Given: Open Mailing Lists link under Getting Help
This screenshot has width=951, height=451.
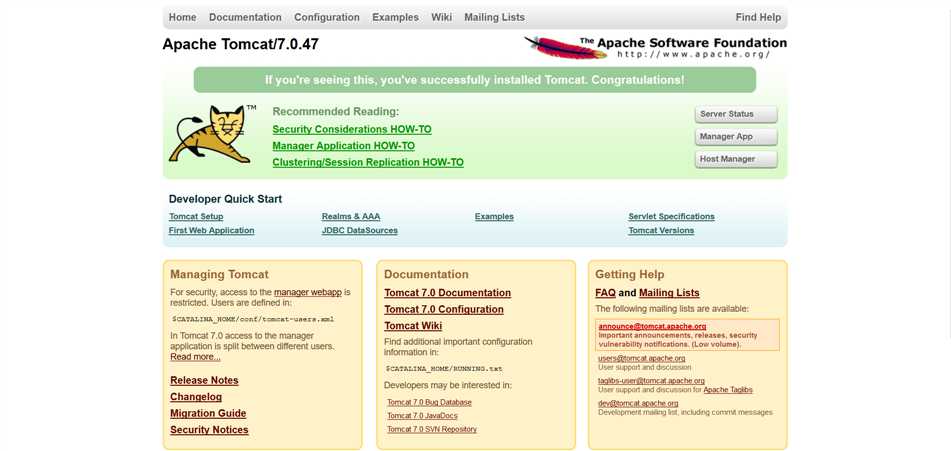Looking at the screenshot, I should pos(669,293).
